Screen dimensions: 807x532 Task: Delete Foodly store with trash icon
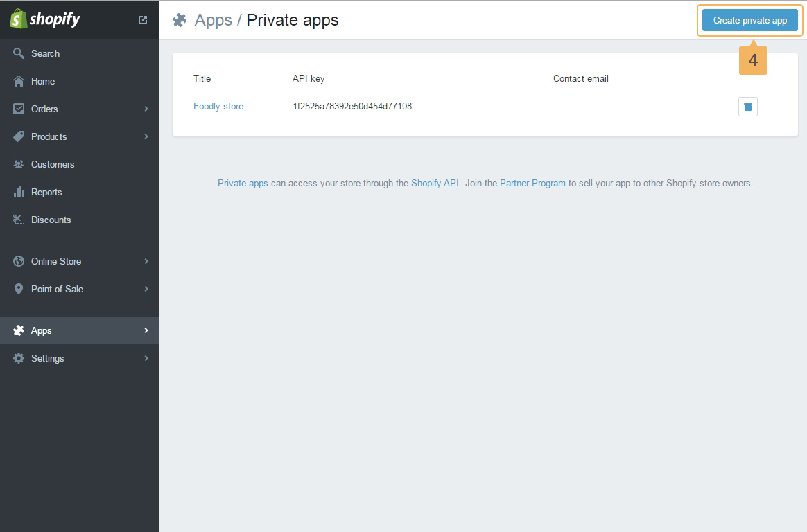pyautogui.click(x=747, y=107)
